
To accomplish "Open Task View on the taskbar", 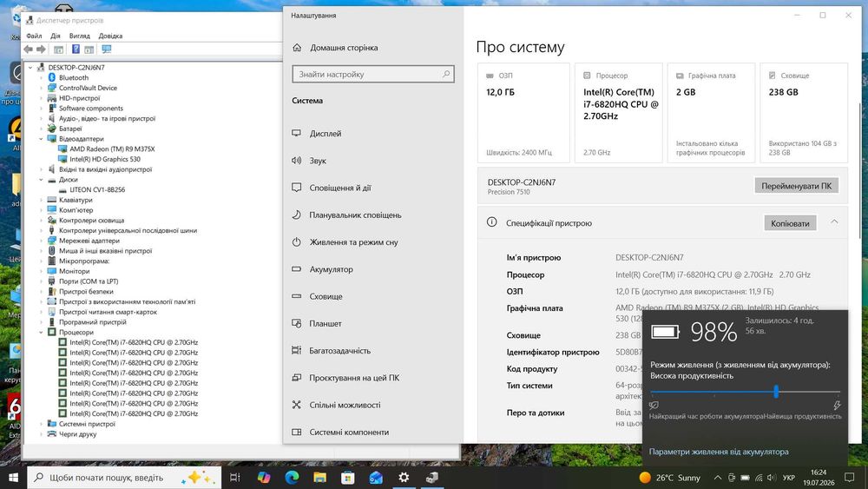I will 234,478.
